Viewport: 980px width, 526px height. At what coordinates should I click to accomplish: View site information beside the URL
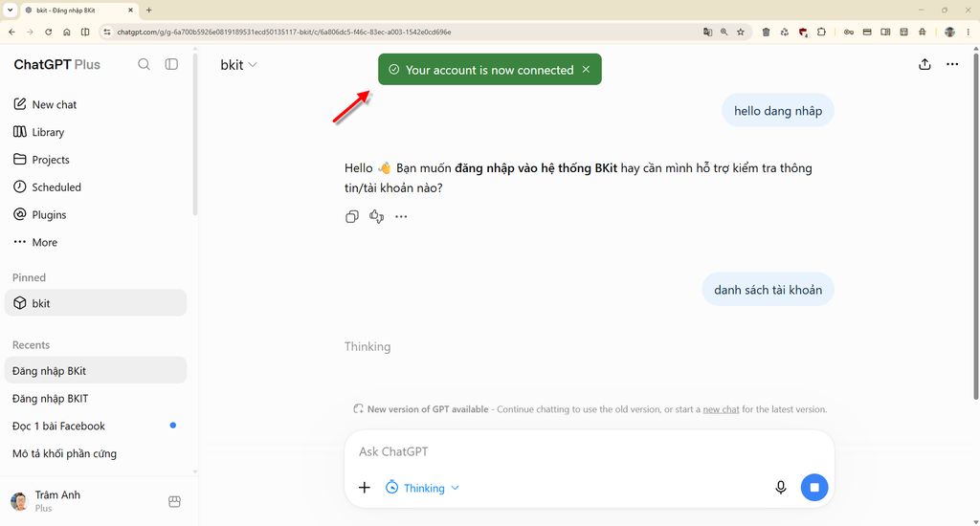[x=107, y=32]
